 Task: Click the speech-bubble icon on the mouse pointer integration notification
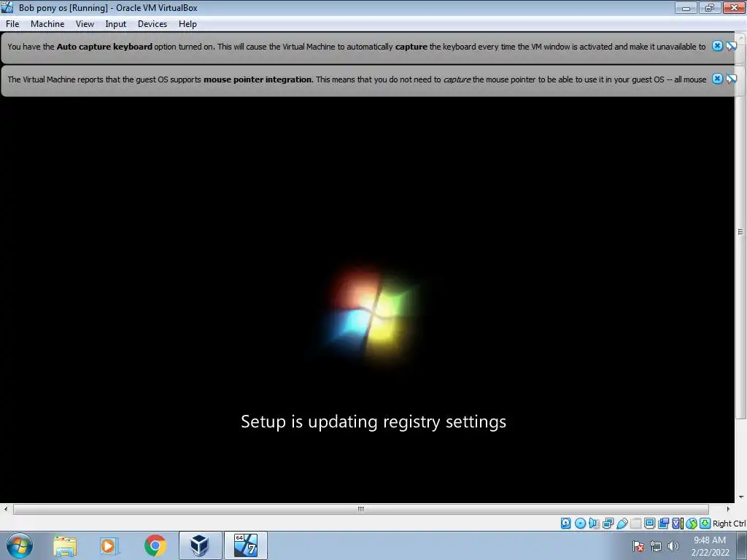pyautogui.click(x=731, y=79)
